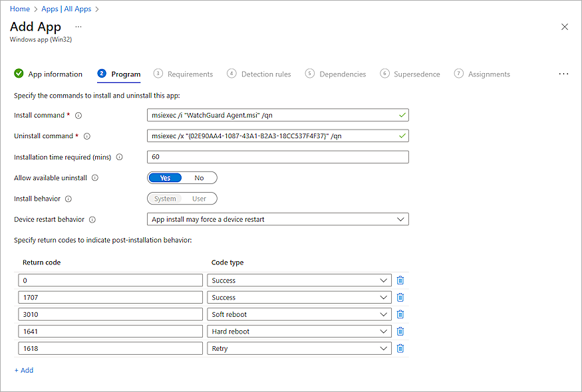Show info tooltip for Uninstall command
Image resolution: width=582 pixels, height=392 pixels.
pyautogui.click(x=87, y=136)
